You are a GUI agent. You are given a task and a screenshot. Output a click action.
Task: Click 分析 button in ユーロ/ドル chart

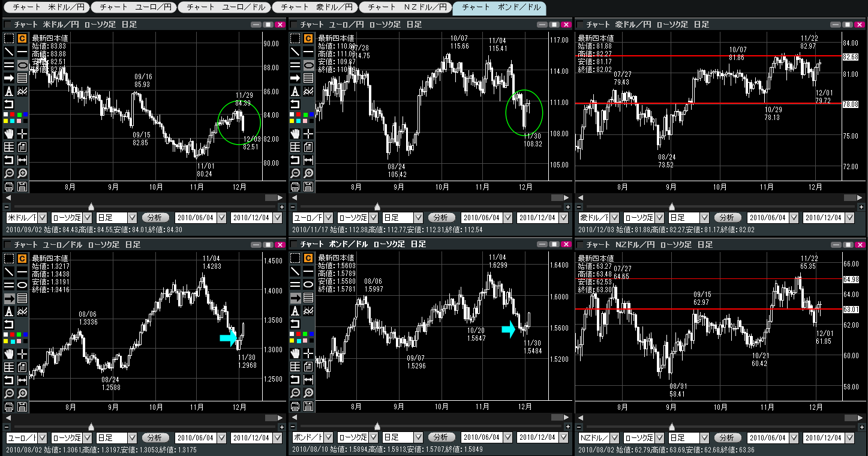[155, 438]
